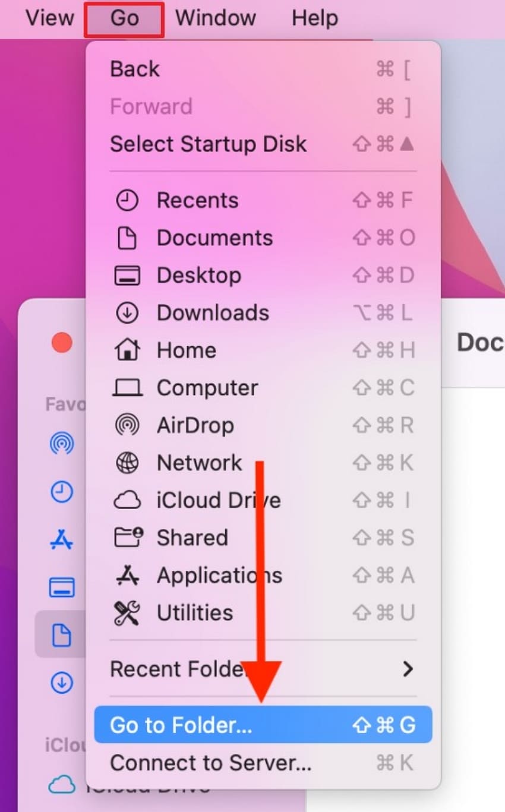Viewport: 505px width, 812px height.
Task: Click Documents icon in Finder sidebar
Action: (62, 636)
